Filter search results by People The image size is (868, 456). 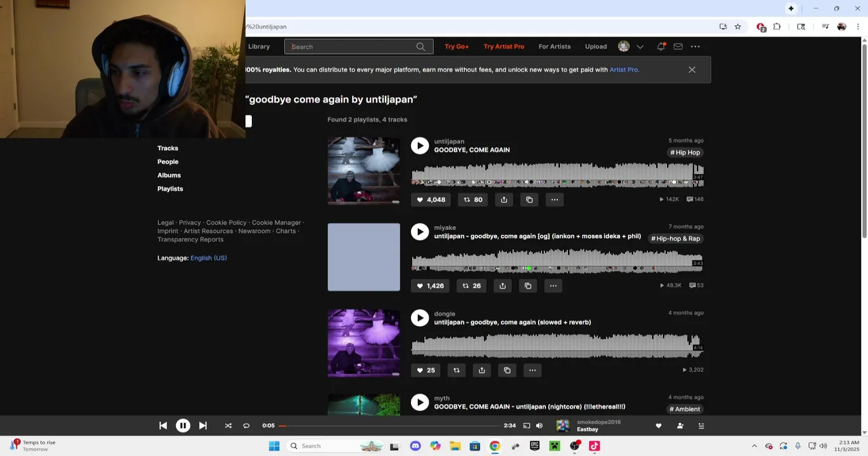pyautogui.click(x=168, y=161)
